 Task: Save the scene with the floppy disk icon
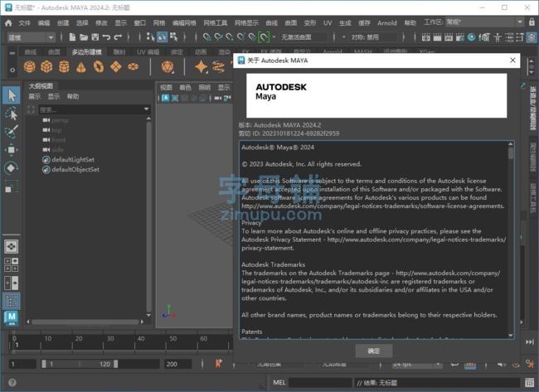(x=95, y=36)
